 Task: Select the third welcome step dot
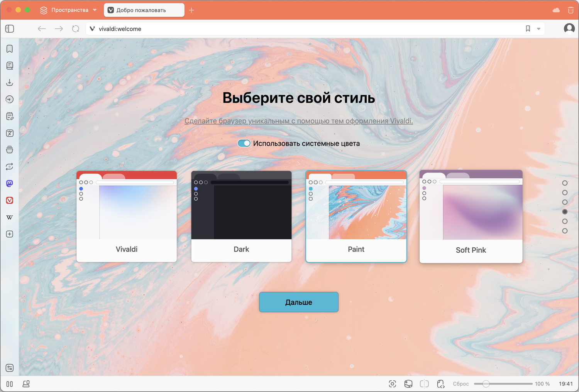[x=565, y=202]
